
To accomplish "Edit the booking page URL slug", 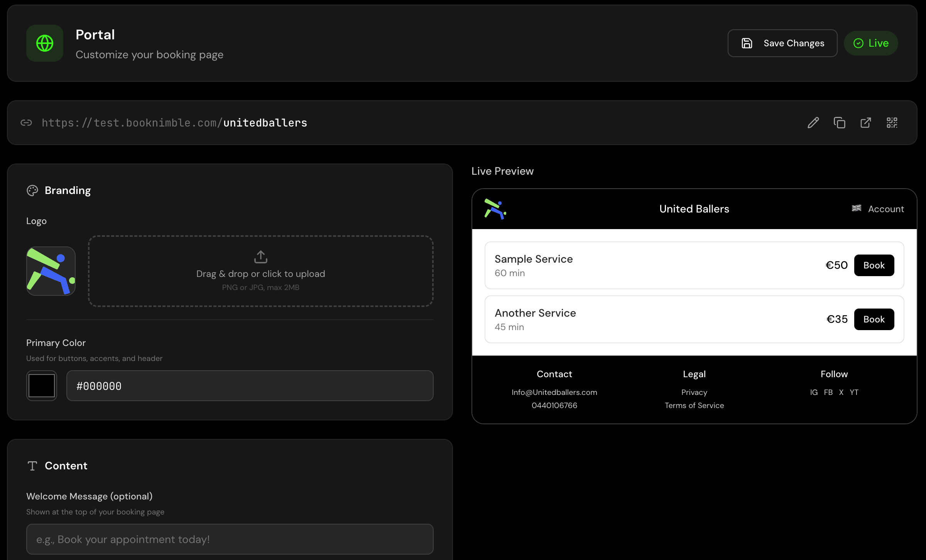I will (813, 123).
